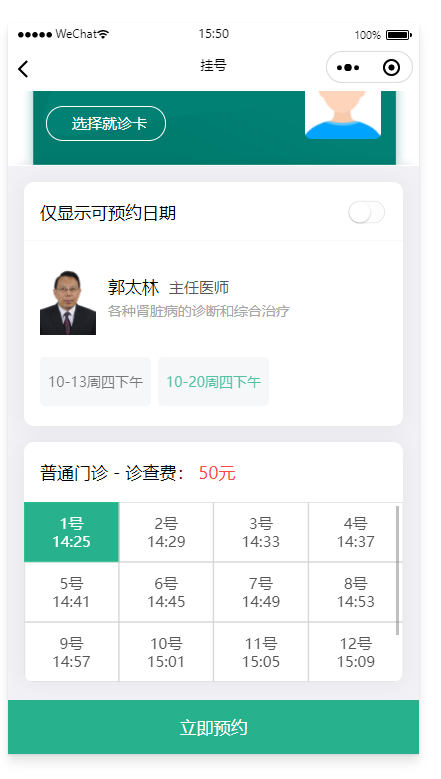Select slot 6号 14:45

[x=166, y=592]
